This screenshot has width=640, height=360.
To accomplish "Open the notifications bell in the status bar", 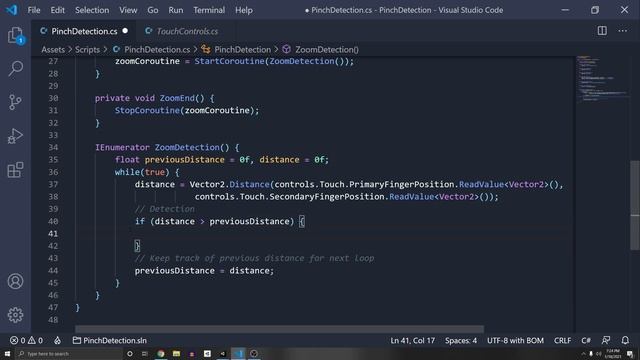I will (x=625, y=340).
